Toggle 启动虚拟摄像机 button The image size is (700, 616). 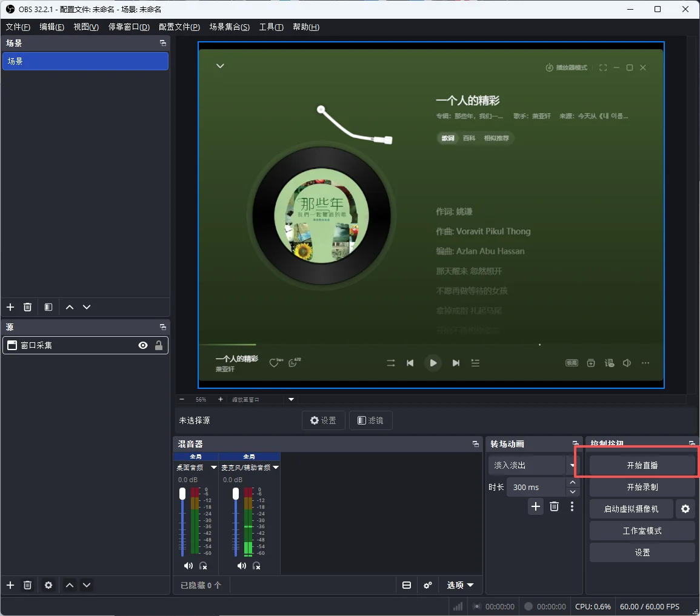click(631, 509)
